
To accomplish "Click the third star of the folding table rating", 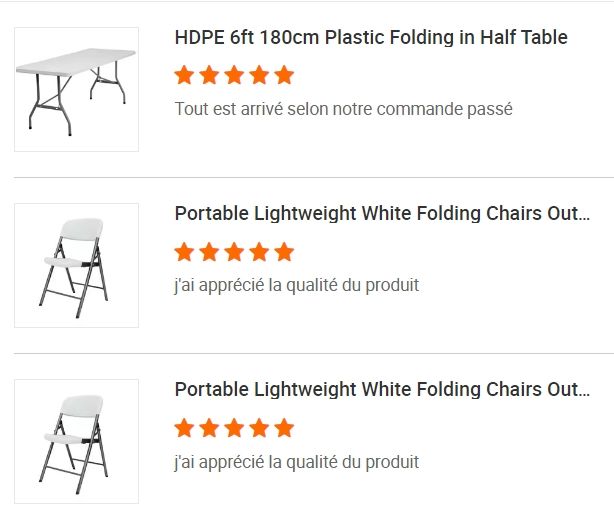I will [x=234, y=75].
